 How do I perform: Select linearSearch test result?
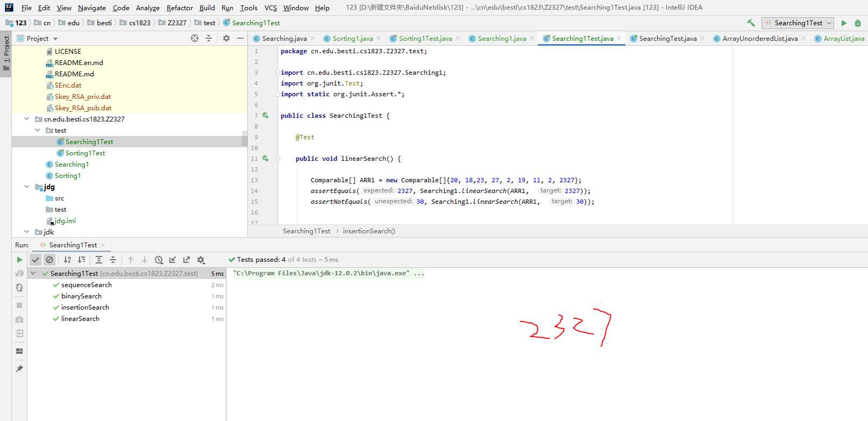80,319
